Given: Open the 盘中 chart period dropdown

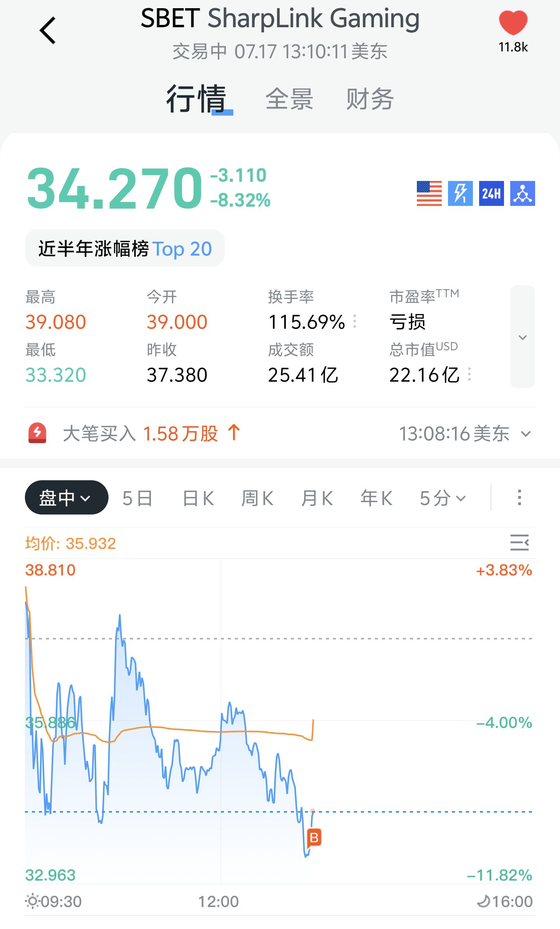Looking at the screenshot, I should (x=66, y=497).
